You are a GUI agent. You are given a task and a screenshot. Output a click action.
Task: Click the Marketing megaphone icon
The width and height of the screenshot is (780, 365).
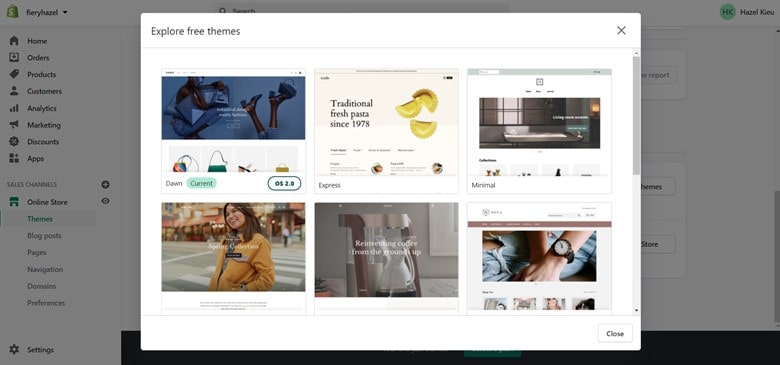click(14, 125)
